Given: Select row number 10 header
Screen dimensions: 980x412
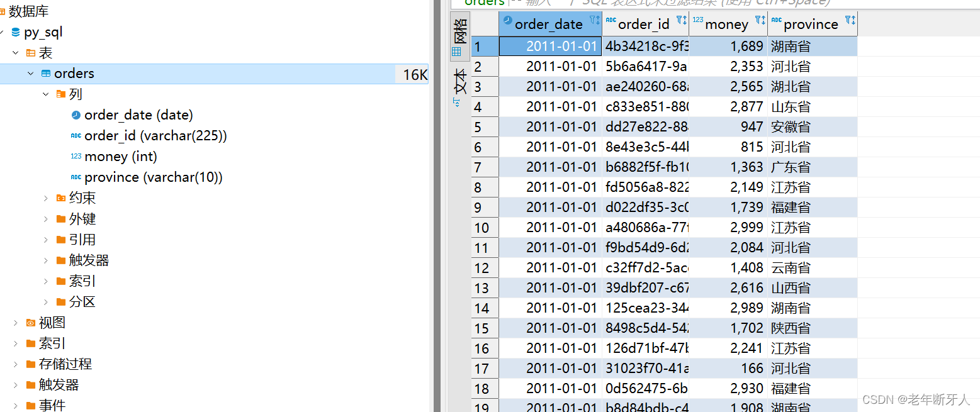Looking at the screenshot, I should tap(485, 228).
